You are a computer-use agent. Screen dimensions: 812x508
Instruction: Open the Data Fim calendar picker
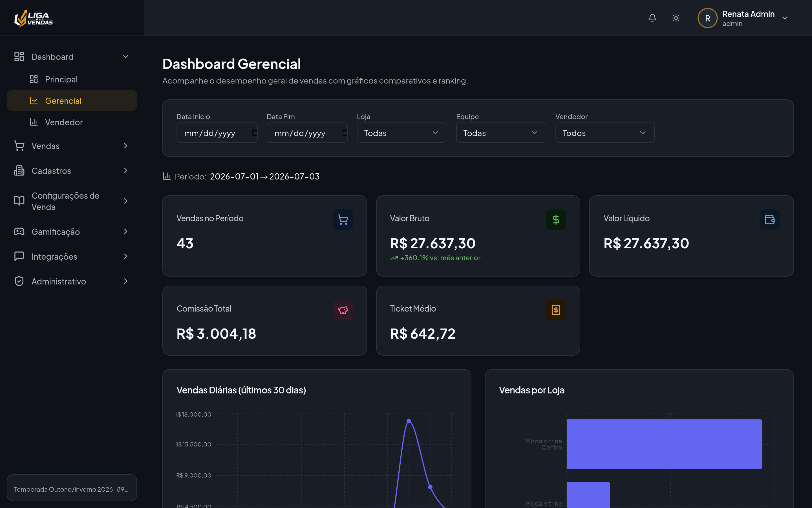345,133
